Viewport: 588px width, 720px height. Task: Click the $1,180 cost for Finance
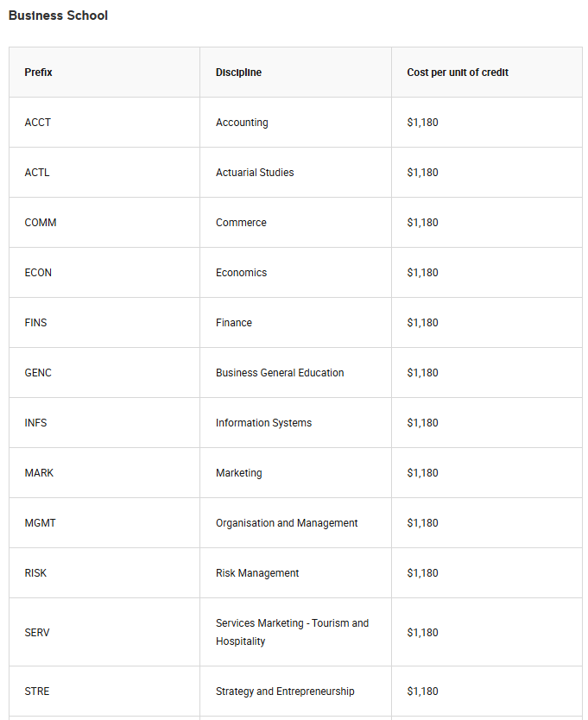[422, 323]
